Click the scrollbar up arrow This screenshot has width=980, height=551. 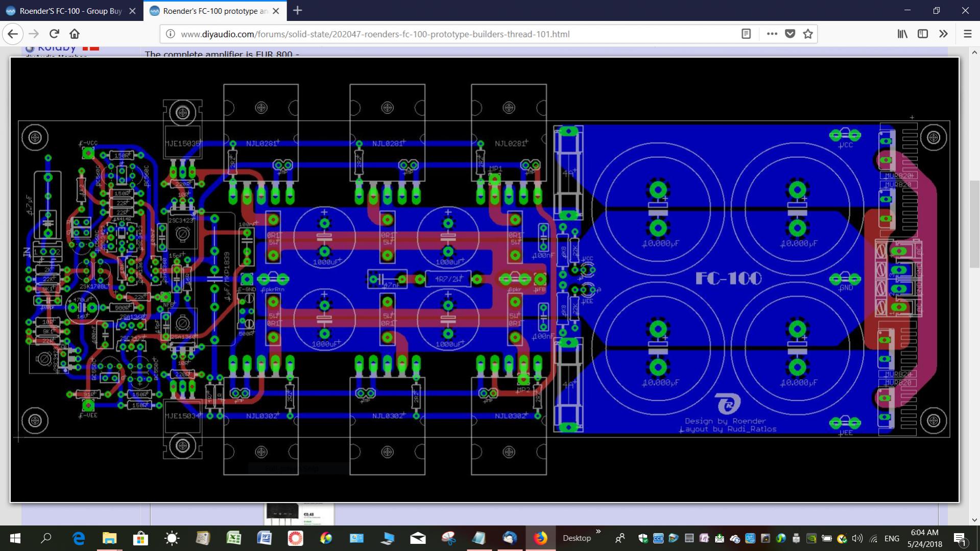974,52
